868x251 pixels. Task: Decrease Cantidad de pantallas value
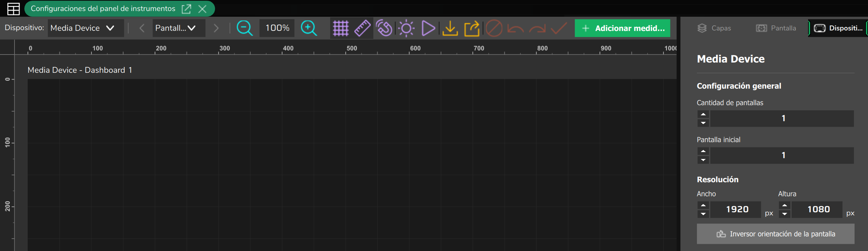[703, 123]
